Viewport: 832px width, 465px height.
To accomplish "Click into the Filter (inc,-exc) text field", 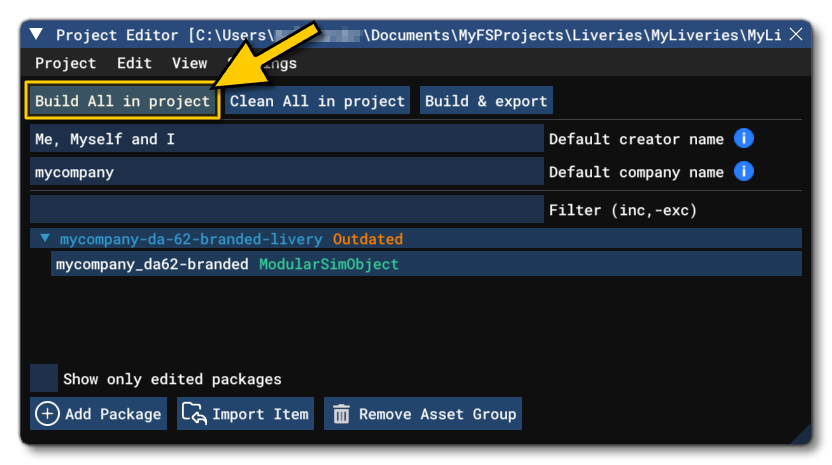I will 286,210.
